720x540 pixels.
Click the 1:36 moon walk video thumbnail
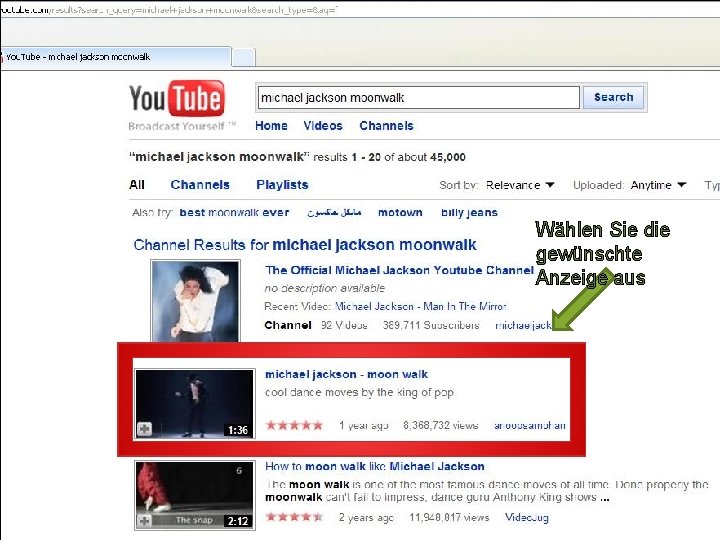pos(195,404)
